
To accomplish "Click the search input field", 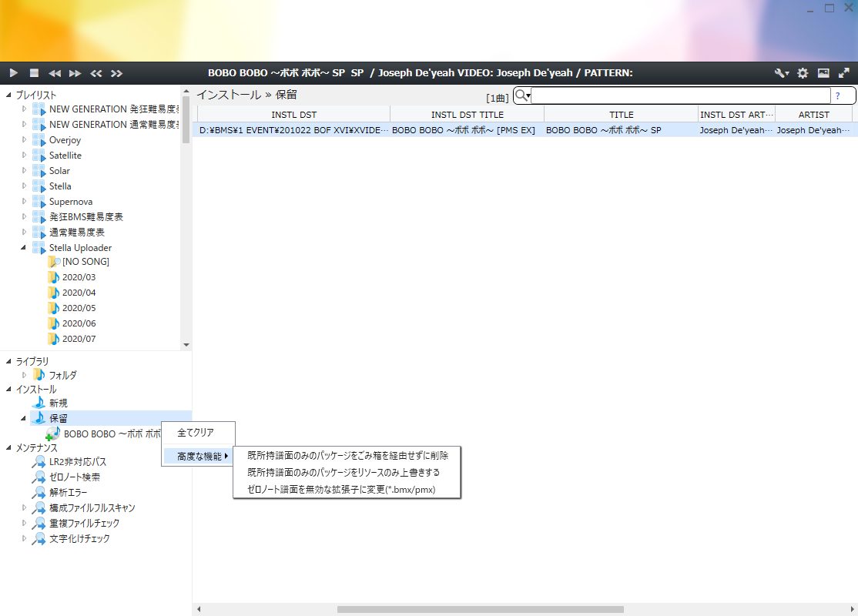I will point(681,95).
